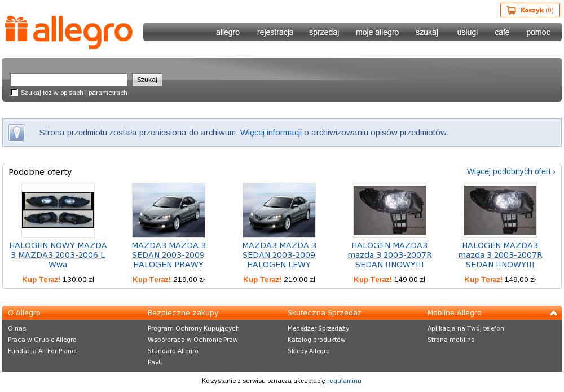Open Praca w Grupie Allegro link
Image resolution: width=564 pixels, height=392 pixels.
[42, 340]
